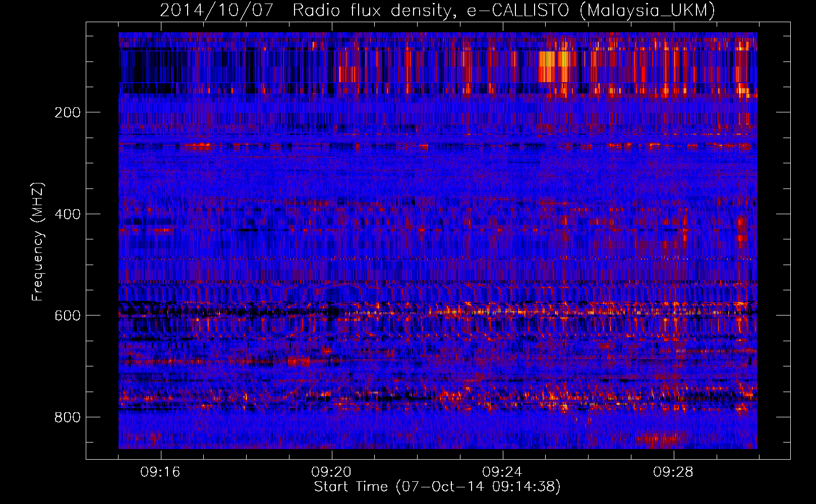Image resolution: width=816 pixels, height=504 pixels.
Task: Click the 600 frequency tick label
Action: pyautogui.click(x=67, y=316)
